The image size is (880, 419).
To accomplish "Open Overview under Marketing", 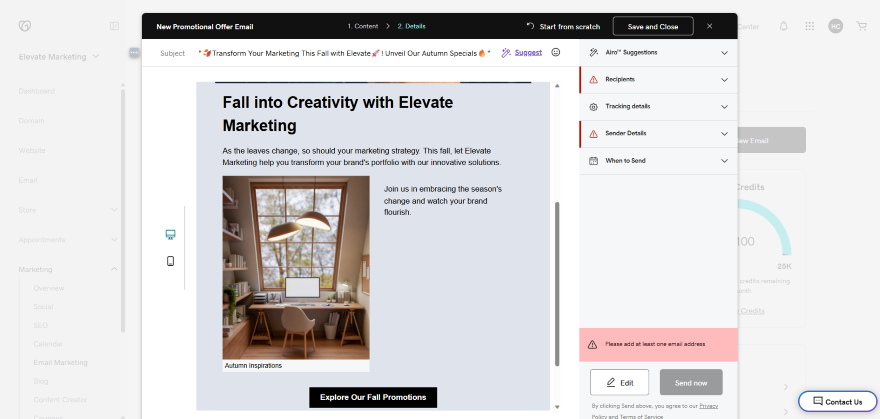I will click(49, 288).
